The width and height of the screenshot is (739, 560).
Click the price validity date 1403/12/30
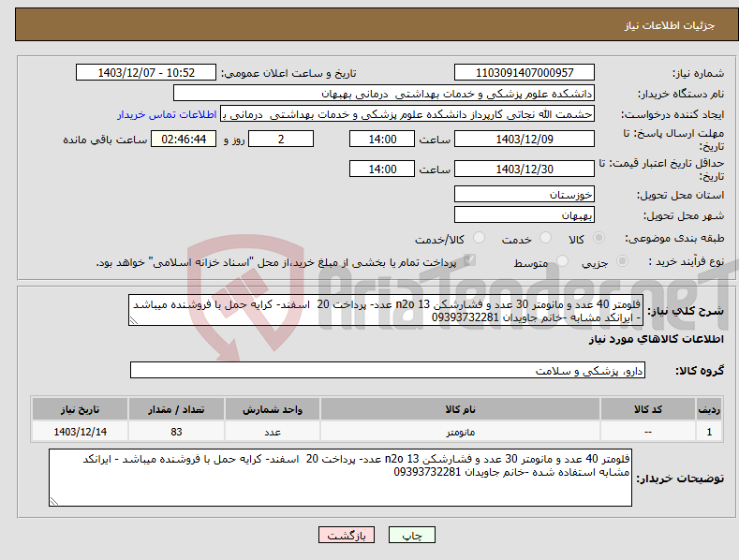tap(525, 169)
